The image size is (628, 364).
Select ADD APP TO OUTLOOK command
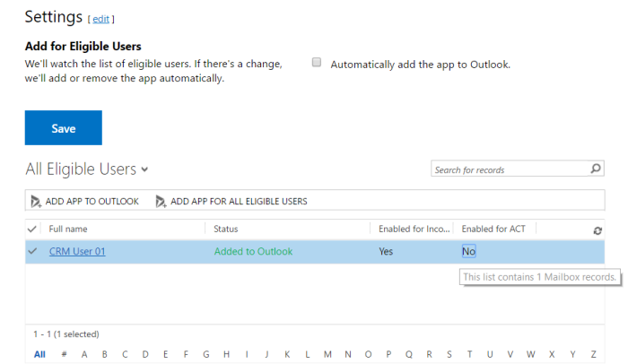click(x=92, y=202)
